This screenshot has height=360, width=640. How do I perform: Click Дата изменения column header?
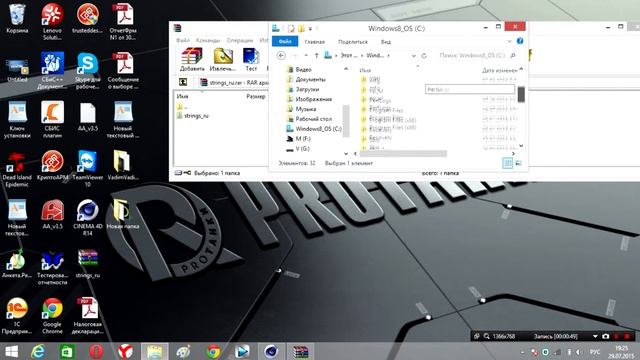coord(500,70)
